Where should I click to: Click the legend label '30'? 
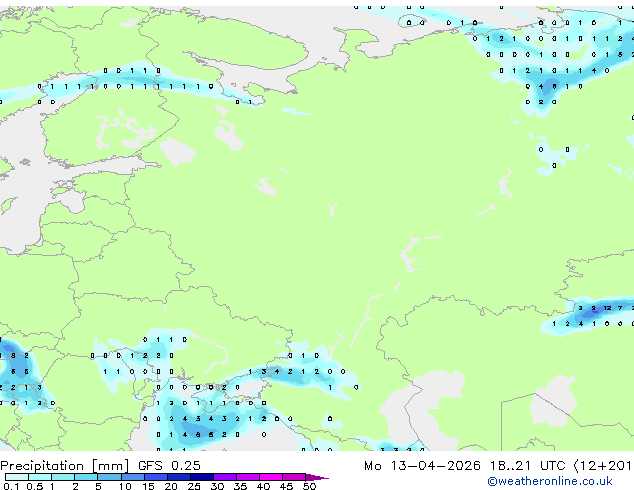pos(217,486)
